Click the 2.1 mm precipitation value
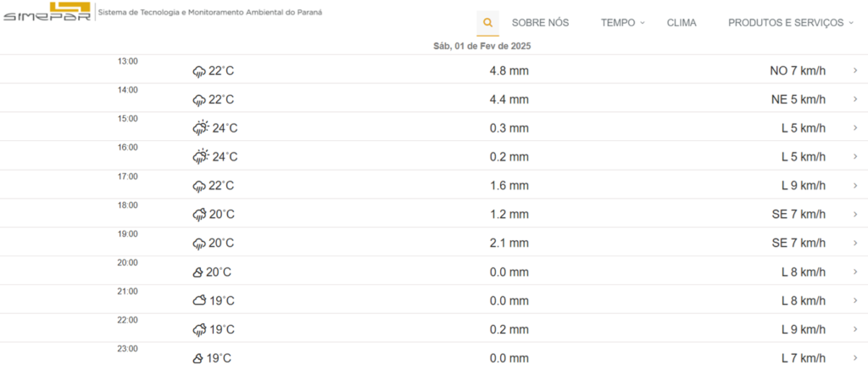This screenshot has height=376, width=868. [509, 244]
